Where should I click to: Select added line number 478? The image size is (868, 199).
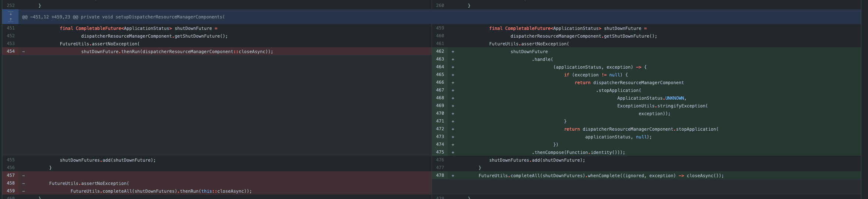click(x=440, y=176)
